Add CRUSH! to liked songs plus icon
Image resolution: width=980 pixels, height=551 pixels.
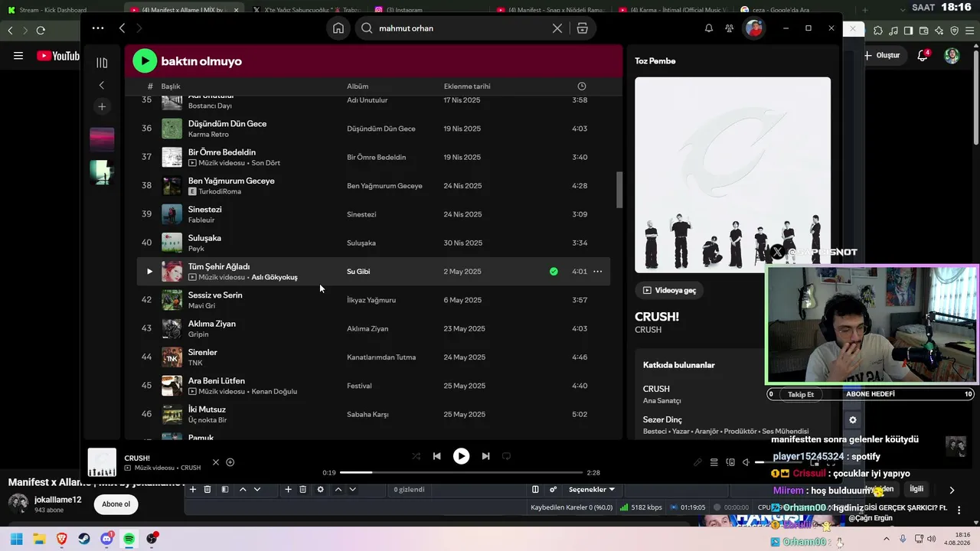230,462
